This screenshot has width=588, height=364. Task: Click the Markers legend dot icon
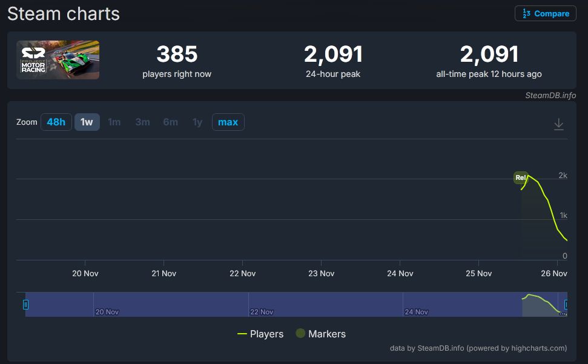pyautogui.click(x=300, y=334)
